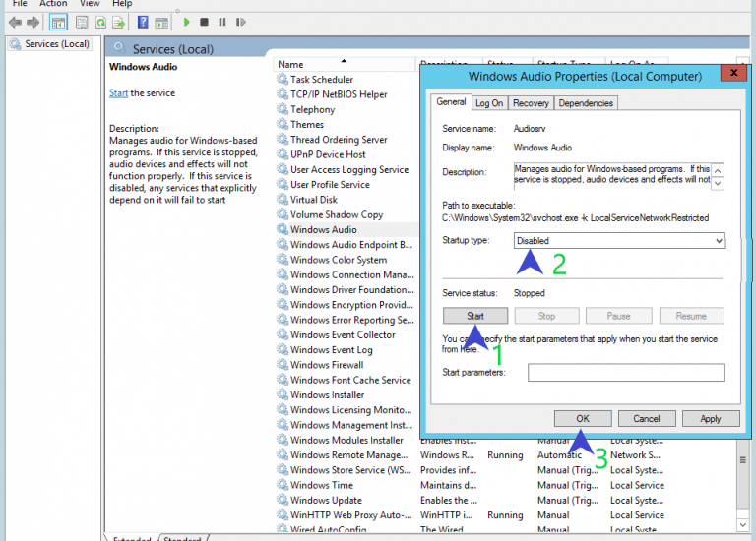Click the Apply button
Viewport: 756px width, 541px height.
(x=711, y=419)
